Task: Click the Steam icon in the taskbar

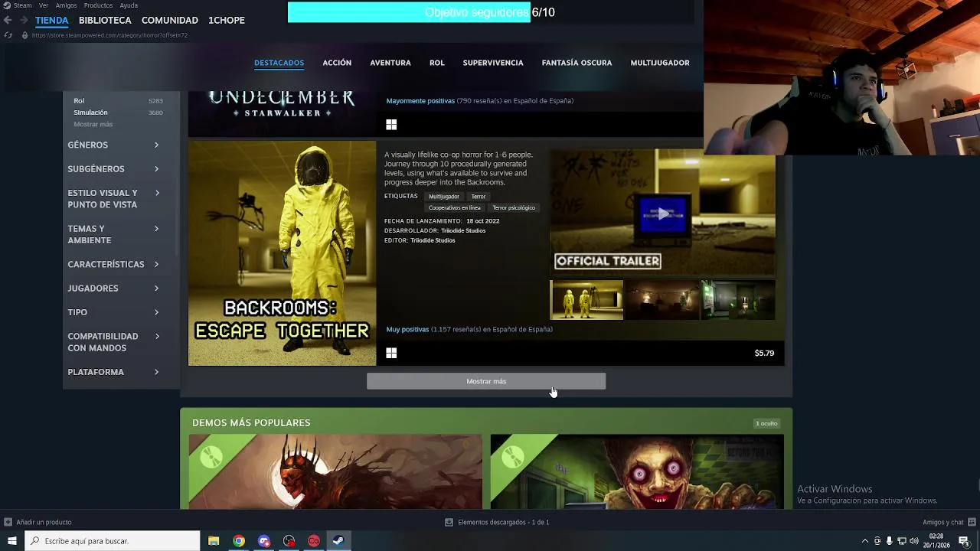Action: coord(338,541)
